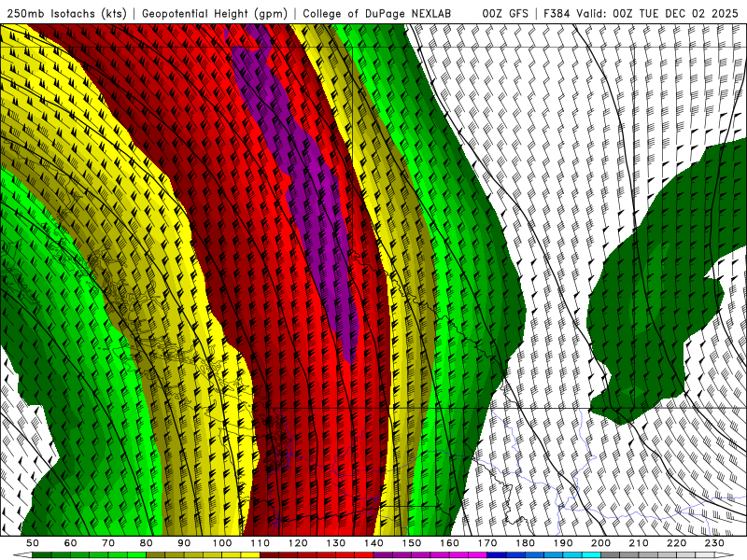The height and width of the screenshot is (560, 747).
Task: Click the 70 label on the color scale
Action: [x=108, y=543]
